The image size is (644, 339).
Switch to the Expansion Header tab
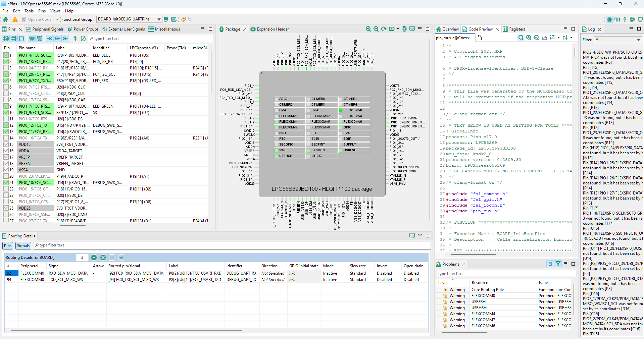click(269, 29)
